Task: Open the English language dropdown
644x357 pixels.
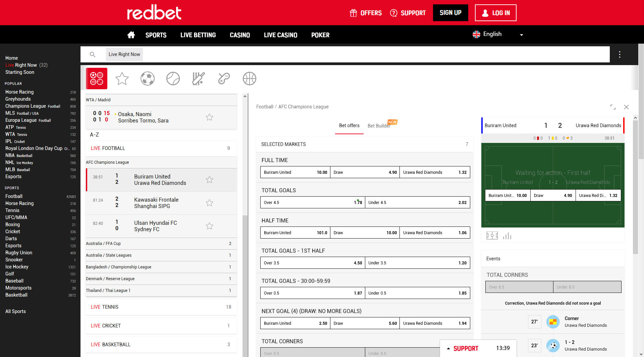Action: 498,34
